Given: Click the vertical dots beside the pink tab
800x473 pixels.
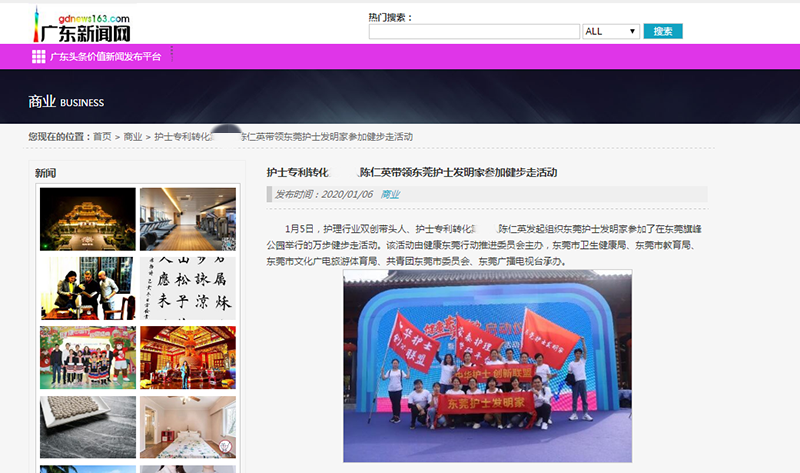Looking at the screenshot, I should (x=172, y=53).
